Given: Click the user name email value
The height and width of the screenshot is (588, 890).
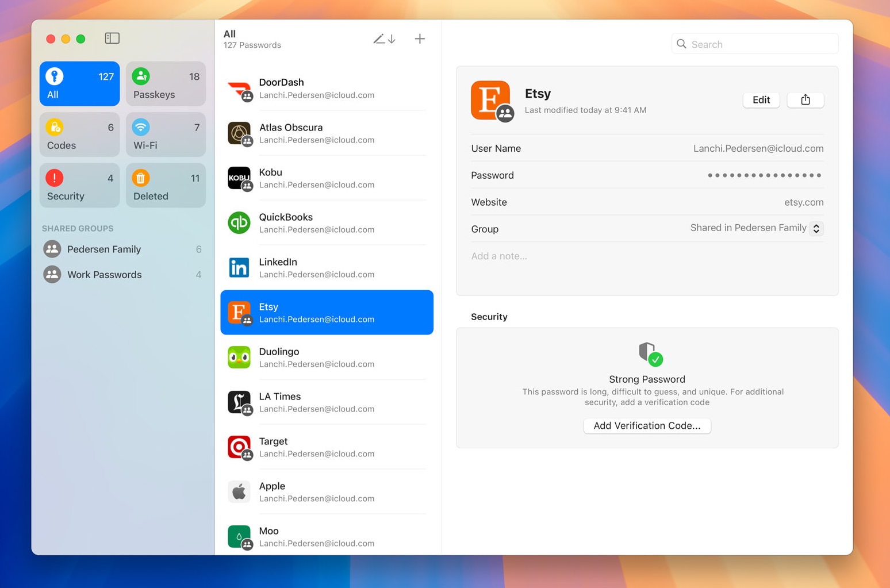Looking at the screenshot, I should point(758,148).
